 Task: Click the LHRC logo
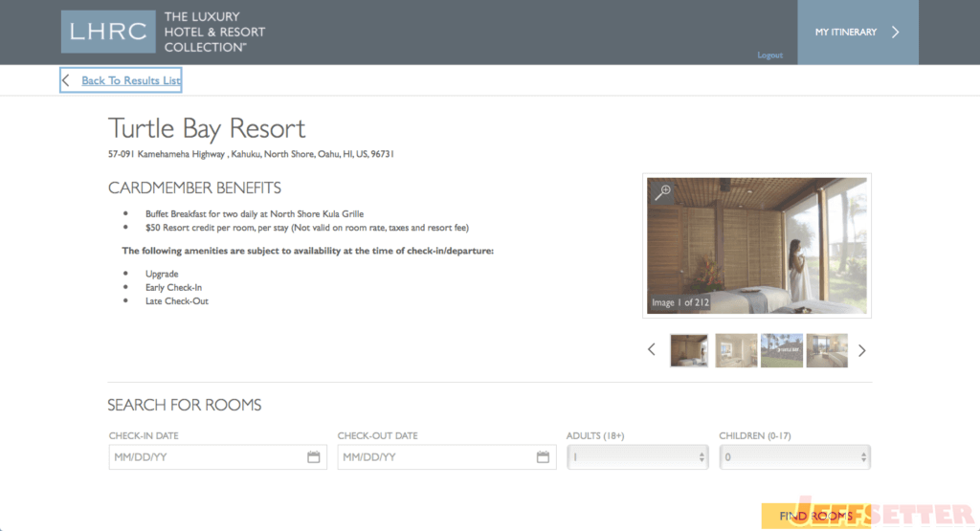(108, 32)
